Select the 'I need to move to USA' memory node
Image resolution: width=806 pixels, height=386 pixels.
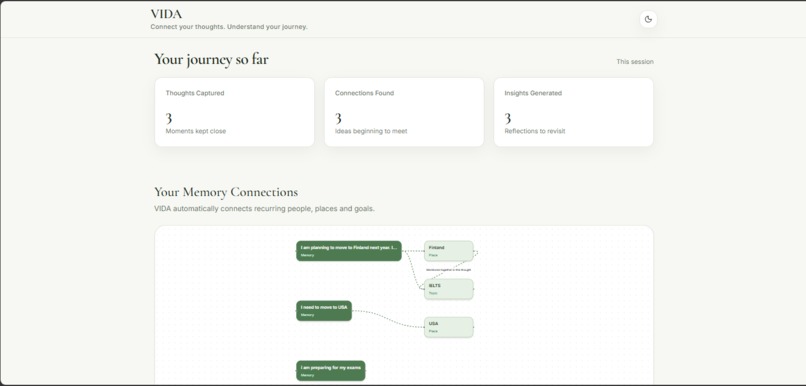(324, 310)
